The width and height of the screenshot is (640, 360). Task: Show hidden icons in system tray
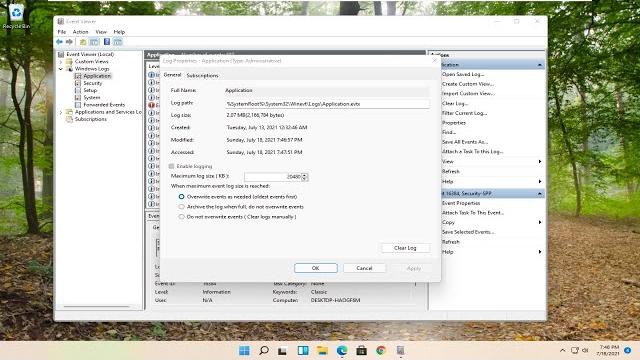click(562, 350)
